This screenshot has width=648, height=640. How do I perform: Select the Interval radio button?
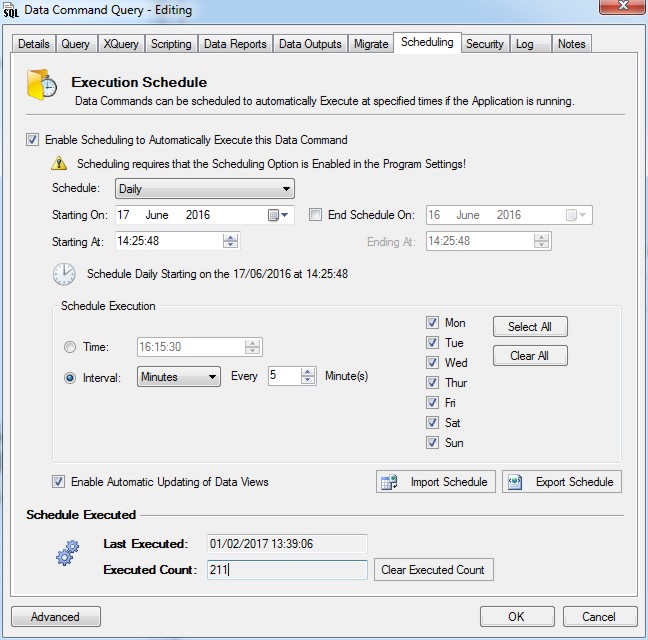pos(70,378)
